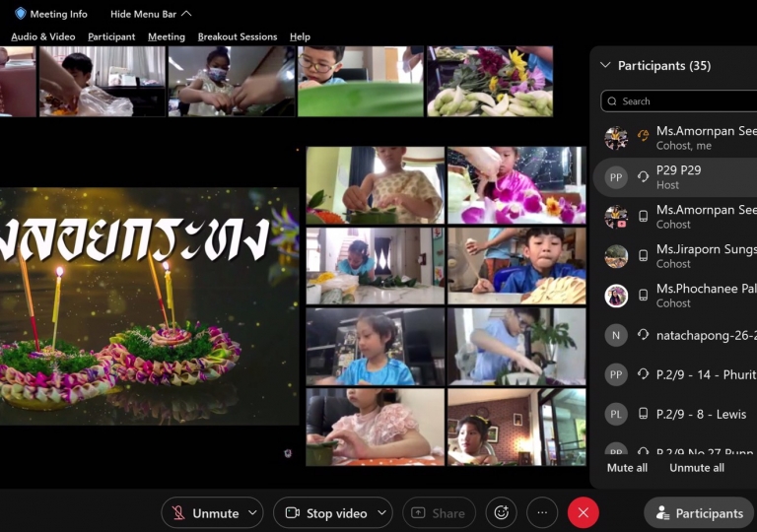
Task: Open the more options ellipsis button
Action: coord(542,512)
